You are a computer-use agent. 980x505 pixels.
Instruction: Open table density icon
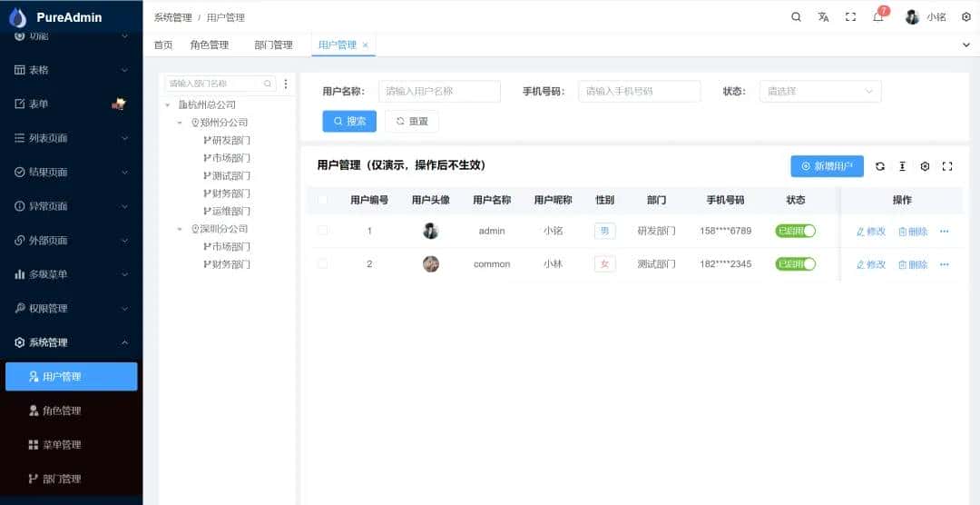pos(903,166)
